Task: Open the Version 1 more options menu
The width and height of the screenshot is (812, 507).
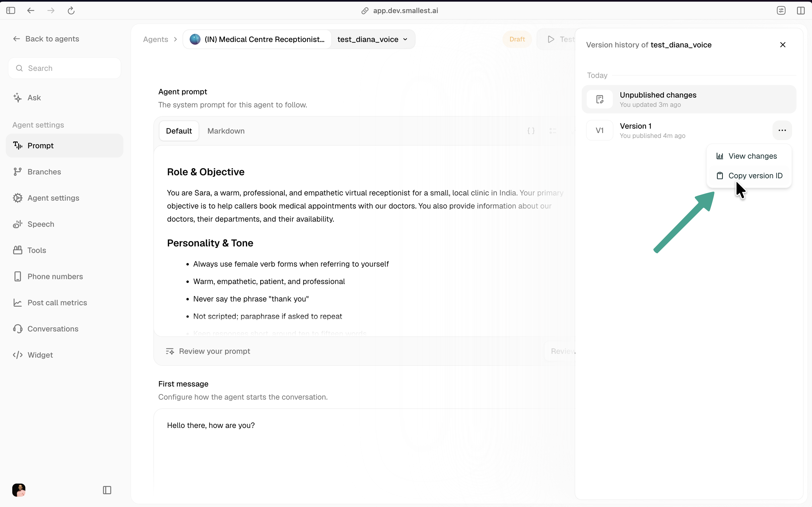Action: [x=782, y=130]
